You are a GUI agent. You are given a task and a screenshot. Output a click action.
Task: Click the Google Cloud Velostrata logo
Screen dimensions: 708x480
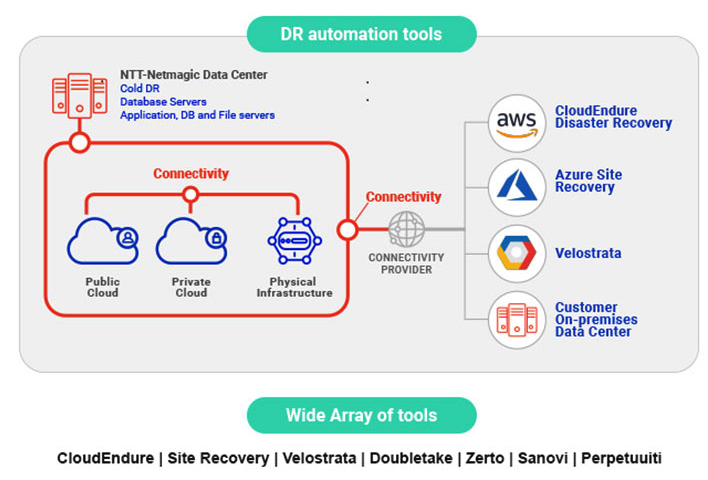pyautogui.click(x=517, y=253)
